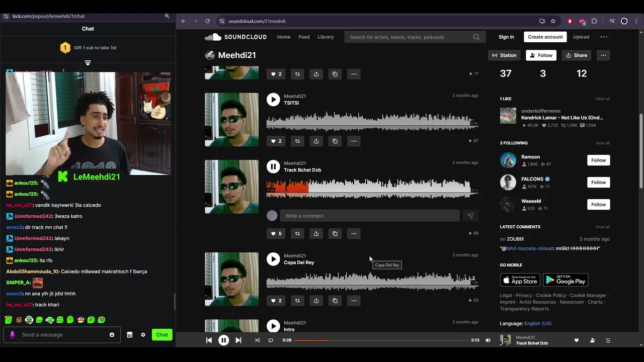Open the Upload page
The width and height of the screenshot is (644, 362).
[581, 37]
